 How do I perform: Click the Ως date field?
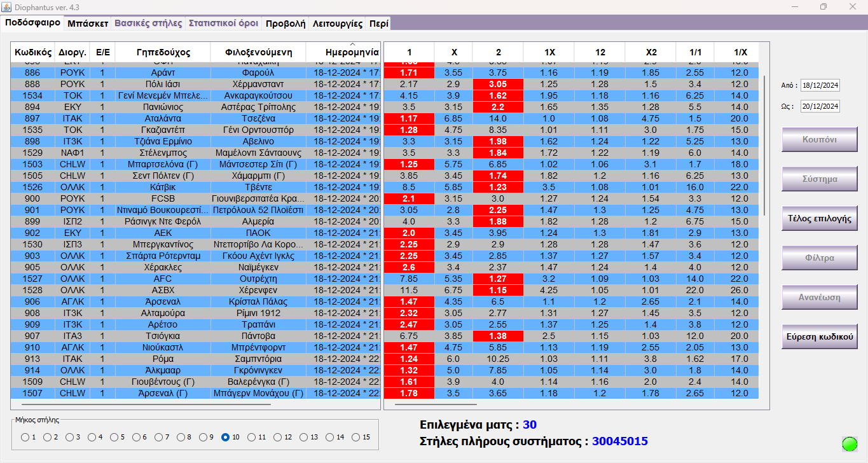(x=820, y=106)
